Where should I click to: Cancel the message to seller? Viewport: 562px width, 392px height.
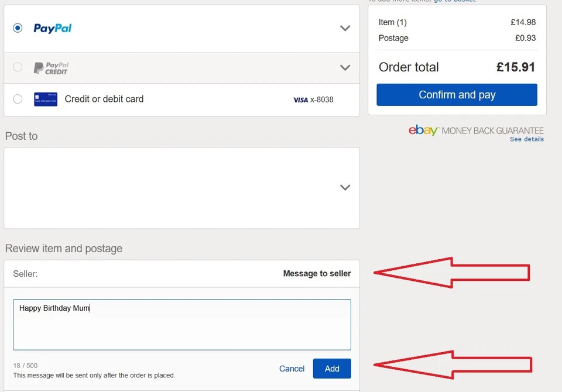tap(292, 369)
